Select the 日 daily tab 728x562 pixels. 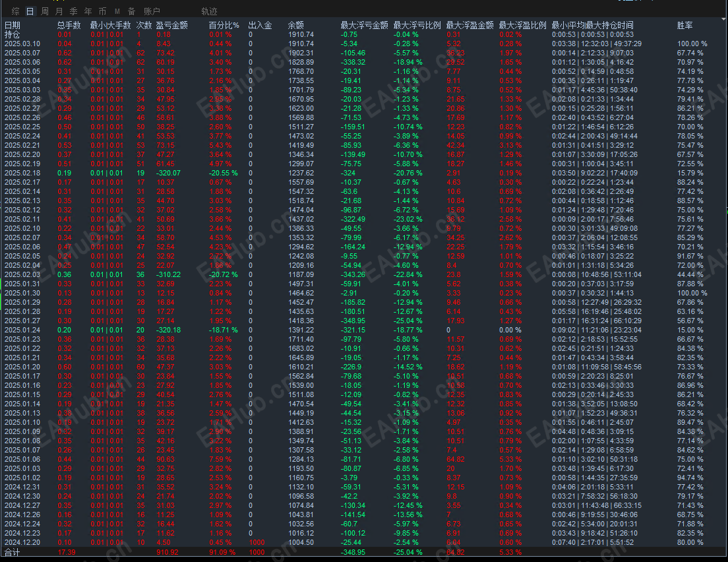point(30,11)
